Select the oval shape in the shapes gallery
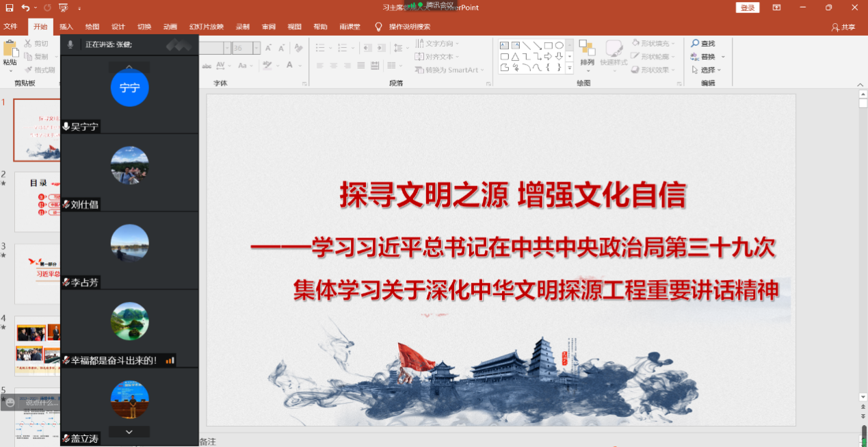This screenshot has height=447, width=868. (559, 46)
